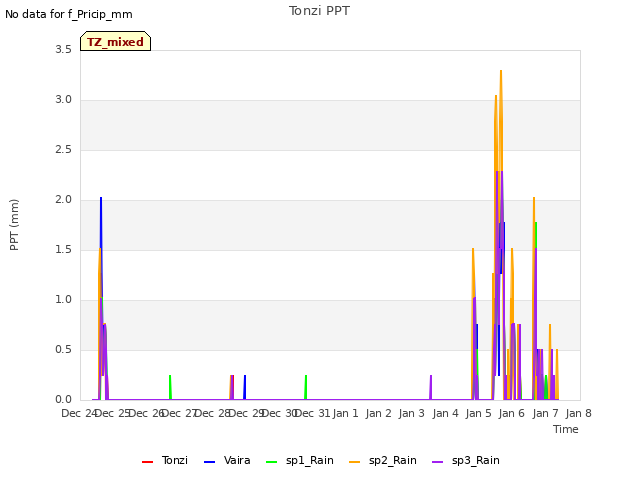640x480 pixels.
Task: Click the Jan 5 x-axis tick label
Action: click(478, 413)
